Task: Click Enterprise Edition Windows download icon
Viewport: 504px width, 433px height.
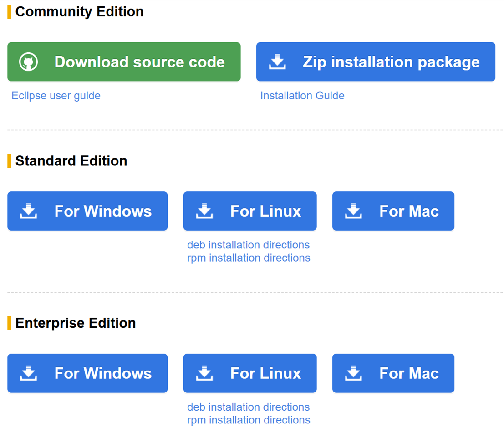Action: [x=29, y=373]
